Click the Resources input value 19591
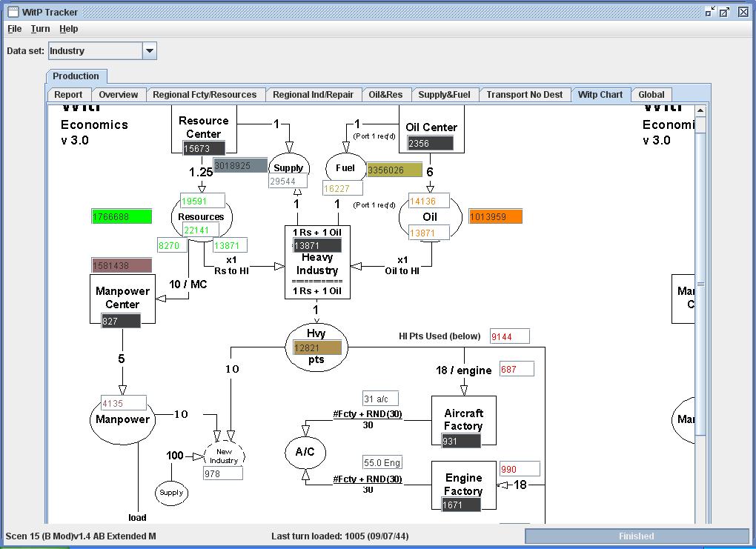 click(x=202, y=201)
